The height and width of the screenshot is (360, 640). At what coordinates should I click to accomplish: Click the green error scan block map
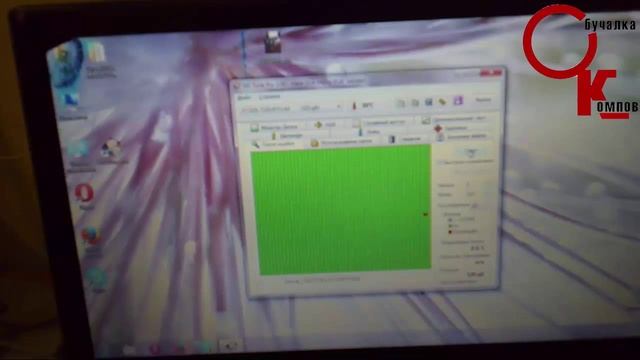click(341, 210)
